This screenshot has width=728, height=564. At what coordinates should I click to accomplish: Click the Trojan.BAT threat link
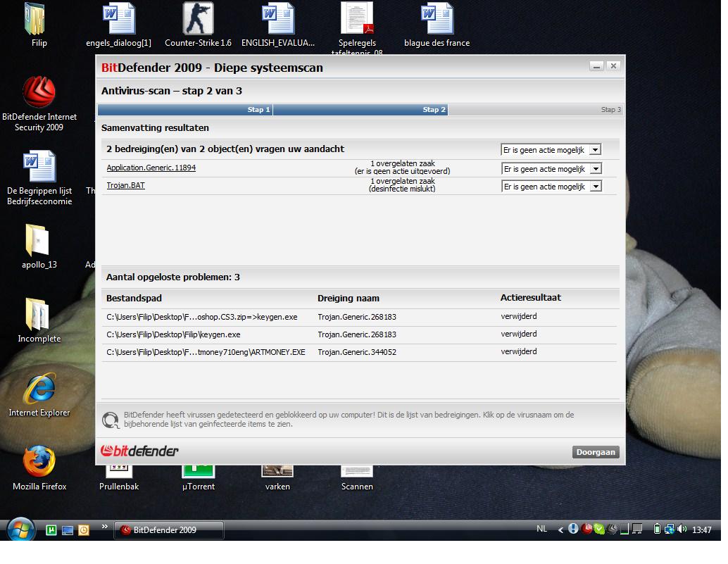125,185
